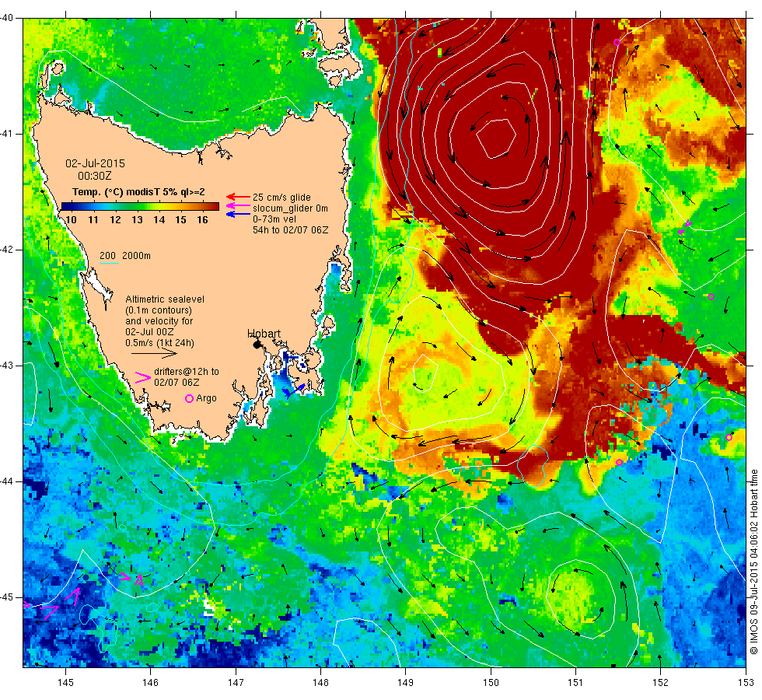Click the 'drifters@12h to' legend text
This screenshot has height=700, width=762.
[x=187, y=372]
